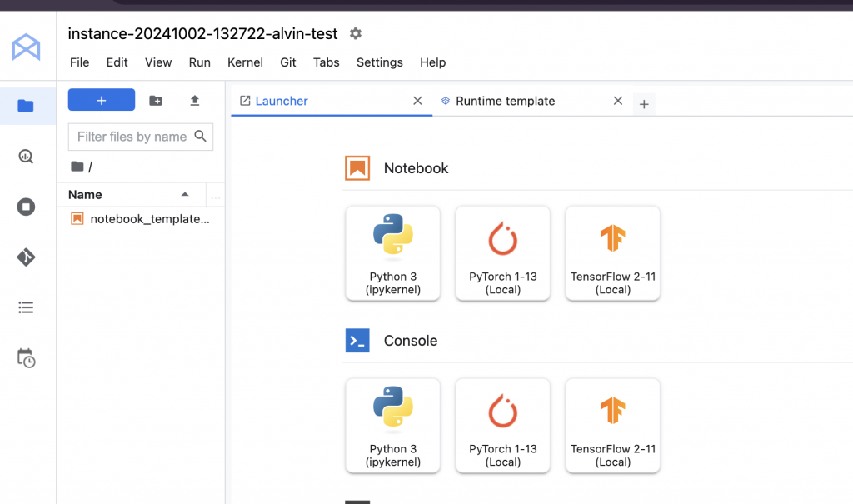Launch Python 3 (ipykernel) console
Image resolution: width=853 pixels, height=504 pixels.
pyautogui.click(x=393, y=426)
